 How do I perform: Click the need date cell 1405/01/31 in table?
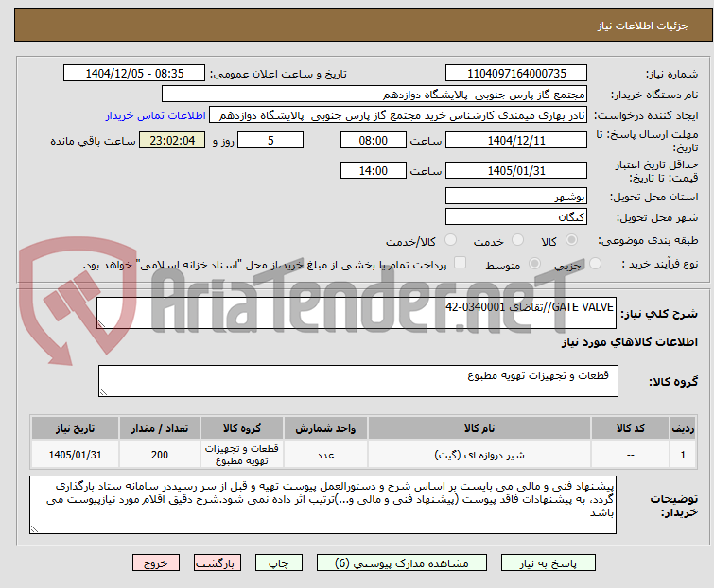[x=75, y=455]
